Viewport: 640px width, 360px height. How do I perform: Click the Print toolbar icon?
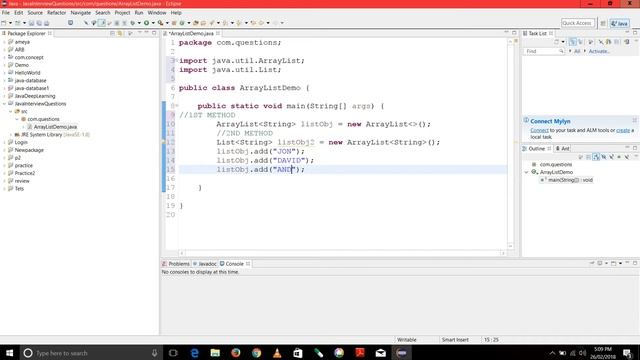[x=47, y=23]
